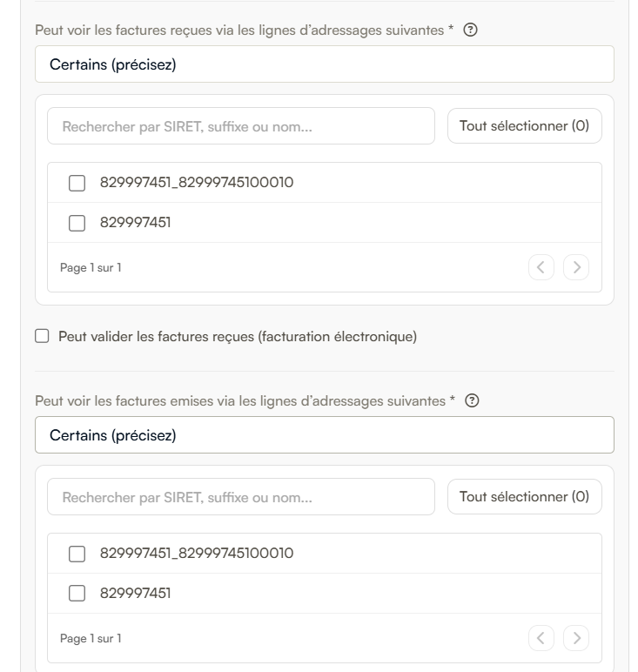Viewport: 638px width, 672px height.
Task: Click Peut valider les factures reçues label text
Action: 238,336
